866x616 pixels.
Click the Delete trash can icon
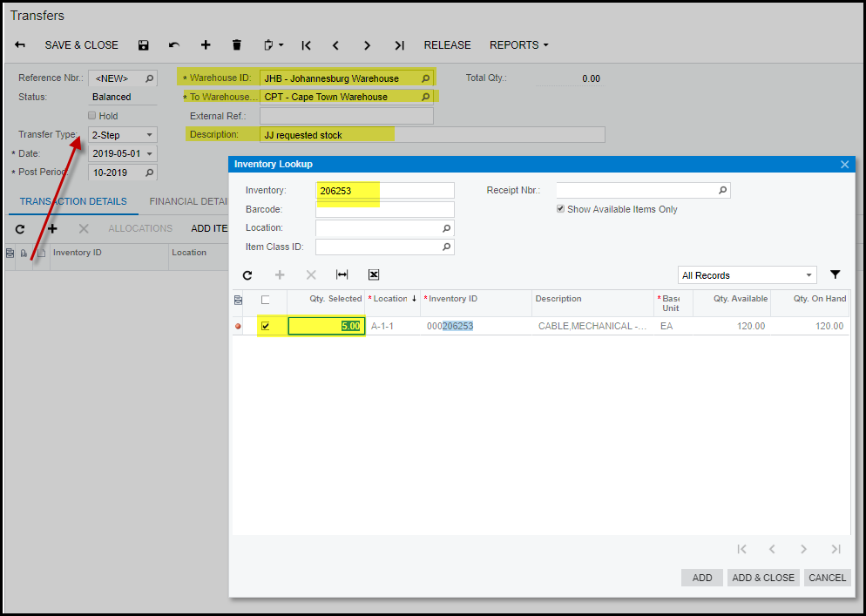coord(237,45)
